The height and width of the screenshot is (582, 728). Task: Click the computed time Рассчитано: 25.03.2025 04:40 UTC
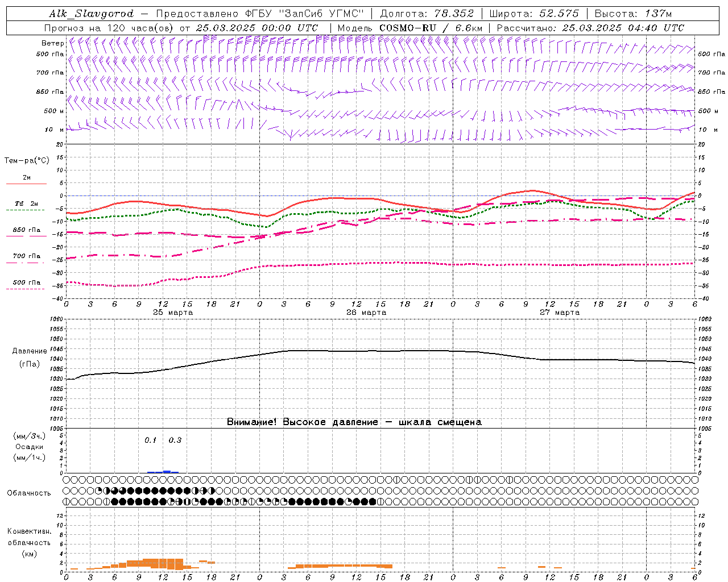pos(590,28)
